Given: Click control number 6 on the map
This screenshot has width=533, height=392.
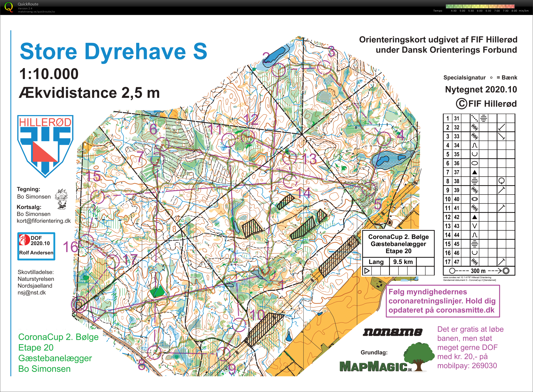Looking at the screenshot, I should [x=153, y=129].
